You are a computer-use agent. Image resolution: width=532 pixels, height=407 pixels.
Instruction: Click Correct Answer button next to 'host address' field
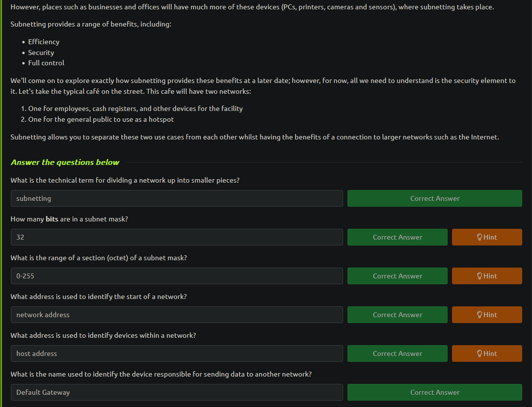pyautogui.click(x=398, y=353)
